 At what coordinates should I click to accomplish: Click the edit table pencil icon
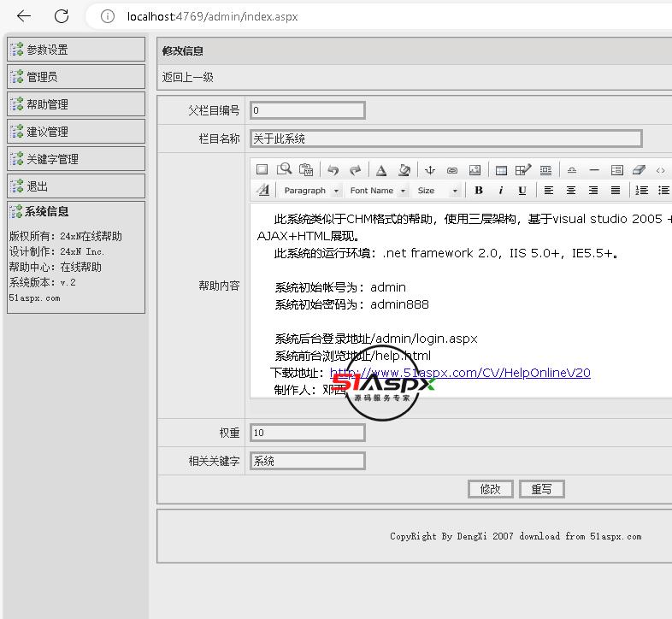[523, 170]
